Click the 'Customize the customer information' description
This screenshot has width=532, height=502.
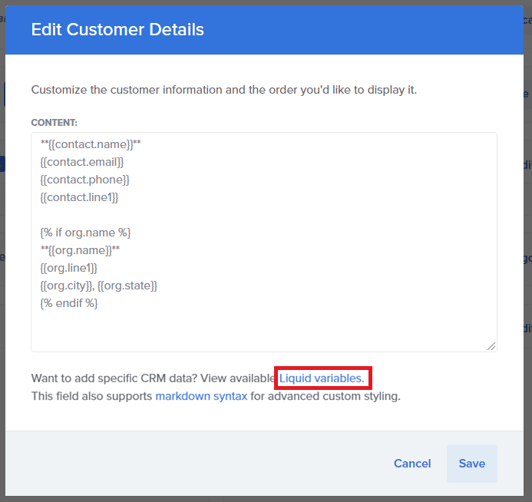click(224, 90)
